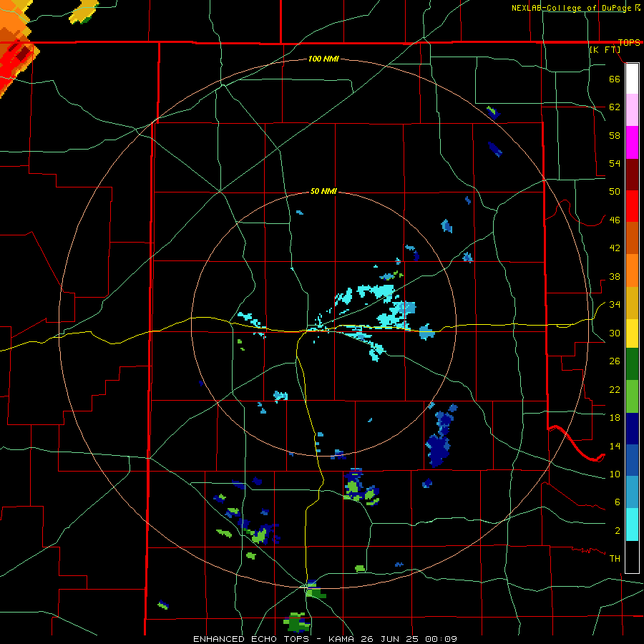
Task: Click the "00:09" timestamp in the footer
Action: 441,639
